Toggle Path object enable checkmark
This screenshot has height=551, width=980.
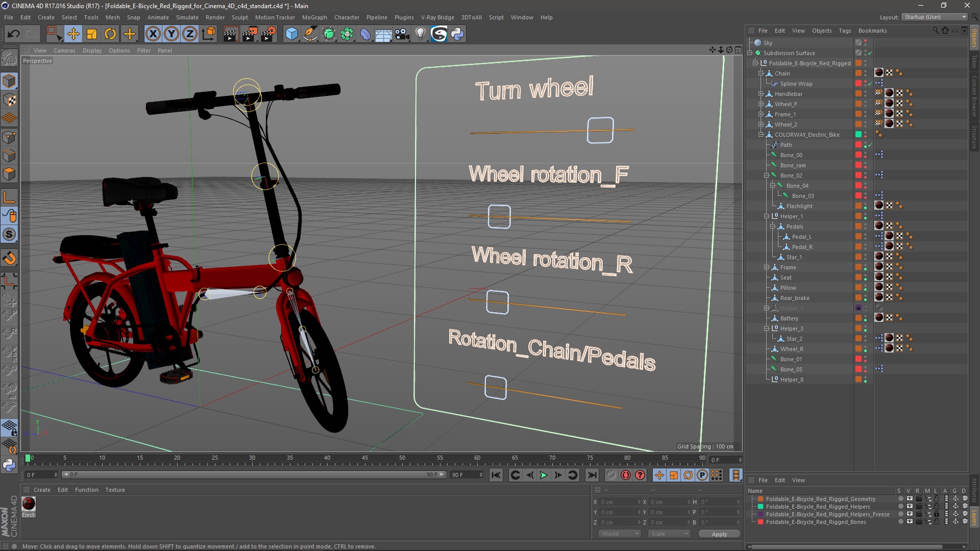pos(870,145)
